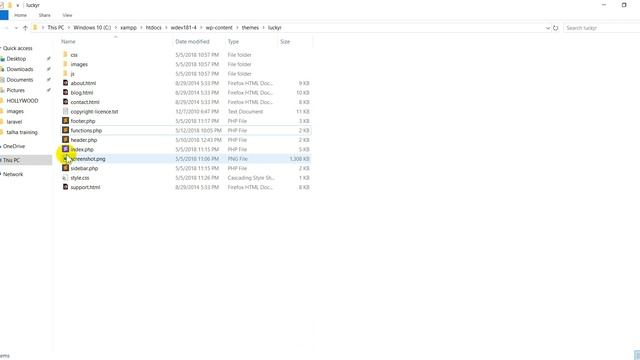Open HOLLYWOOD folder in sidebar
Screen dimensions: 640x360
click(22, 101)
